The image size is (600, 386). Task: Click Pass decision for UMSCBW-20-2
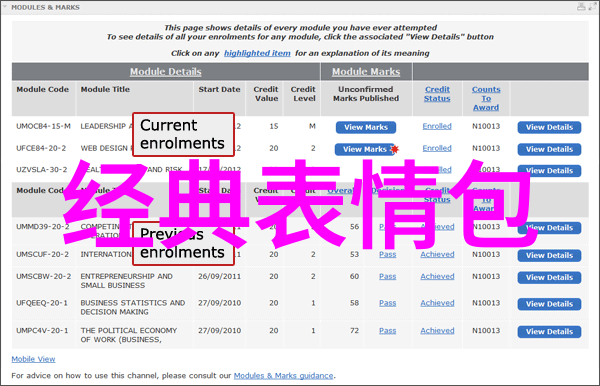click(x=388, y=276)
